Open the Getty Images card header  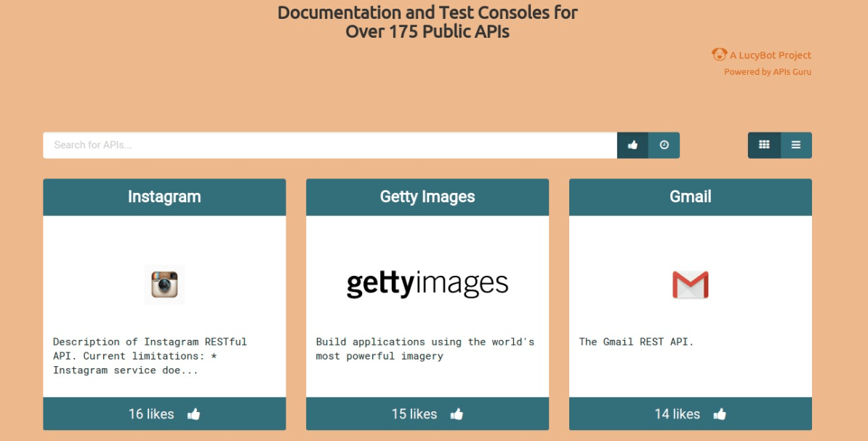click(x=427, y=196)
